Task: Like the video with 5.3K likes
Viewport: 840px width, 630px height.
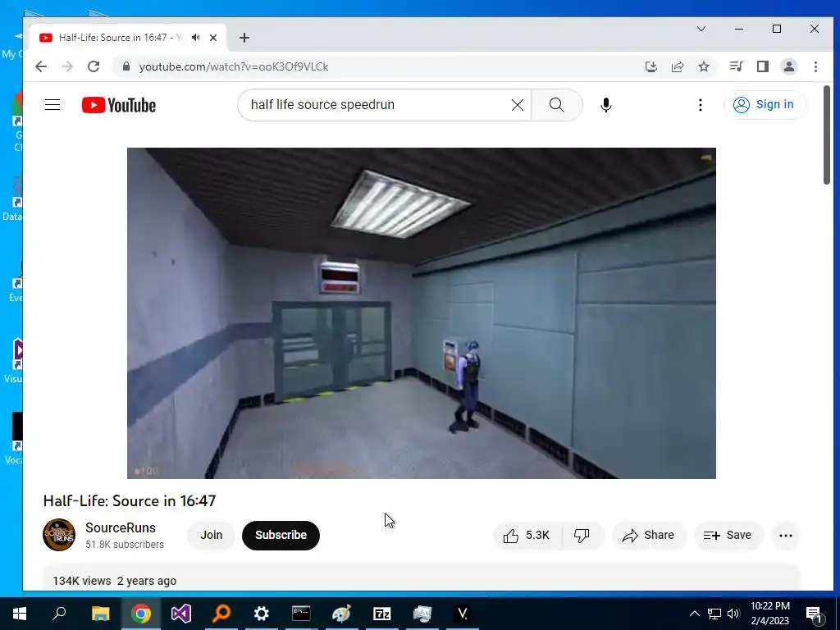Action: click(x=527, y=535)
